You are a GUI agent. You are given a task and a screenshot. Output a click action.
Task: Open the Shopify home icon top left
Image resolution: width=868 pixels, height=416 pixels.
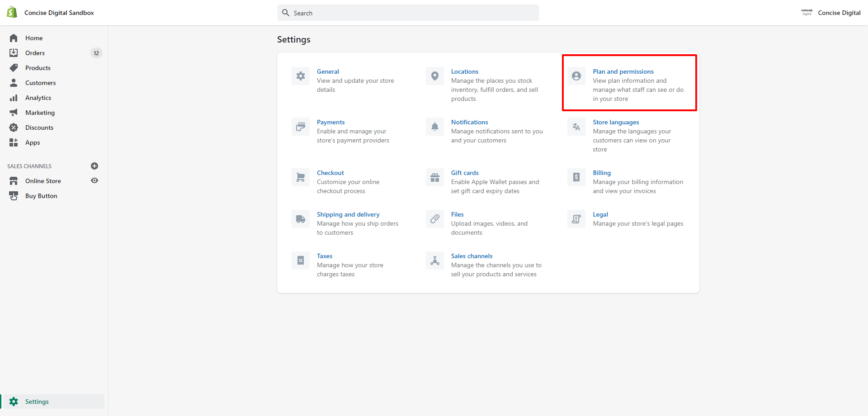(x=12, y=12)
